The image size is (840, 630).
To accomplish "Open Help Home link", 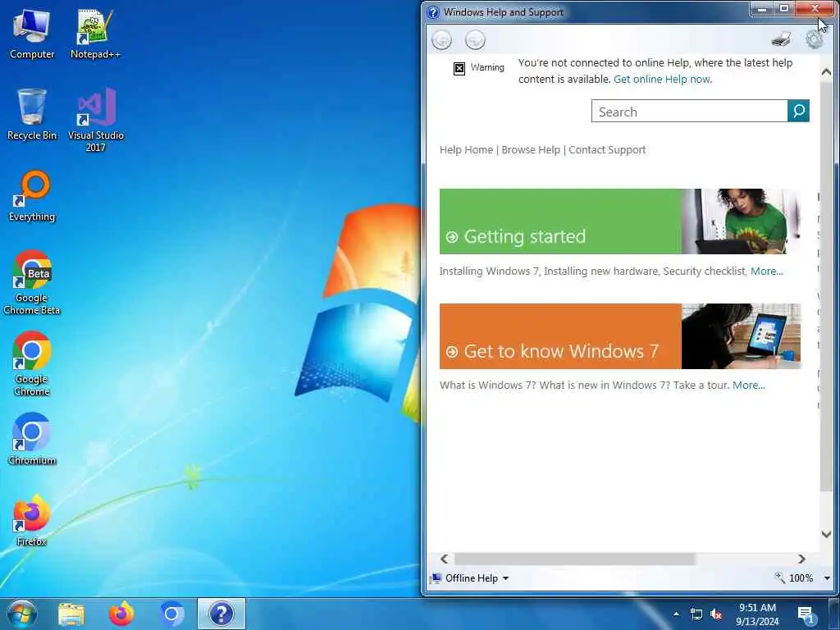I will 466,150.
